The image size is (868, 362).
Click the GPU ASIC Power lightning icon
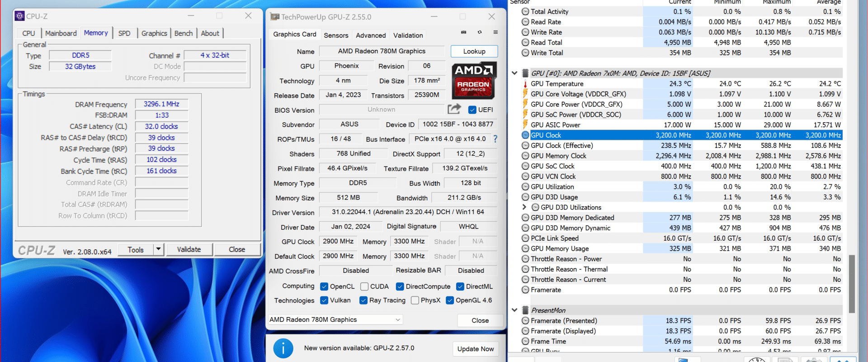[525, 125]
